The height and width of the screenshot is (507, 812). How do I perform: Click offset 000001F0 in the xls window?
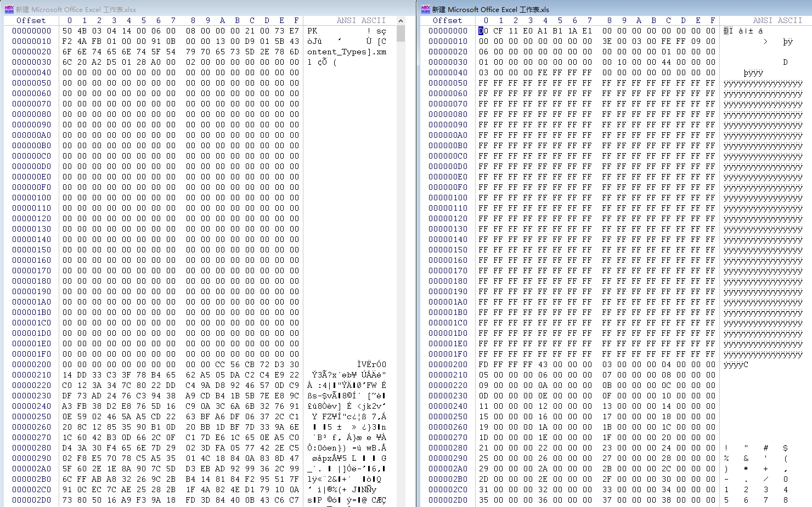click(448, 354)
